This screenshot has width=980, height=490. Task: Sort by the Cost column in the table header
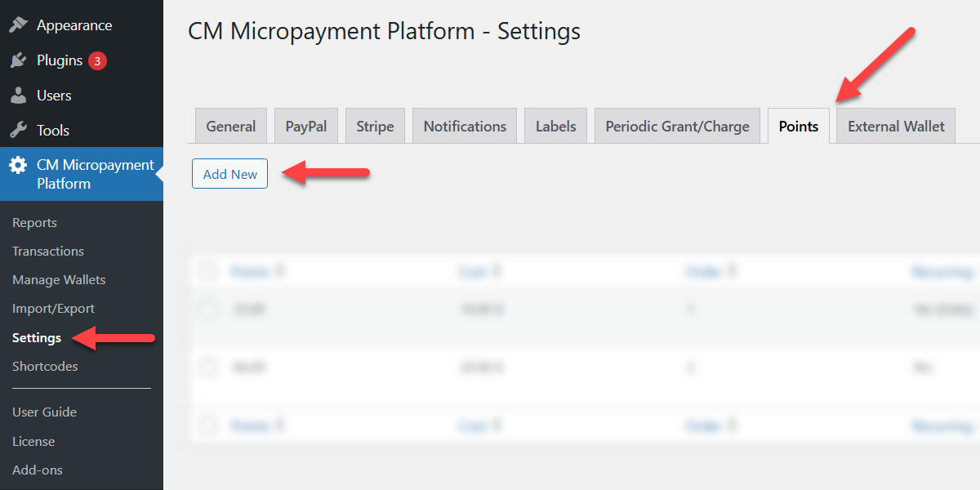(x=479, y=270)
